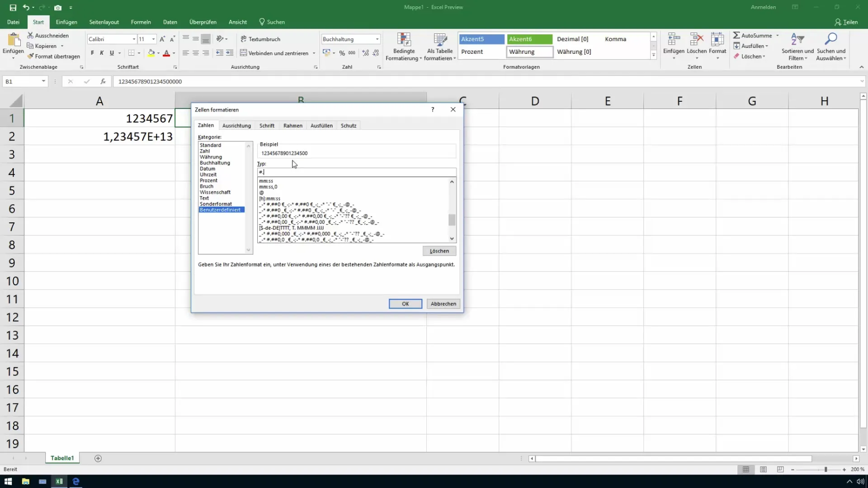868x488 pixels.
Task: Open the Formeln menu in ribbon
Action: (x=141, y=22)
